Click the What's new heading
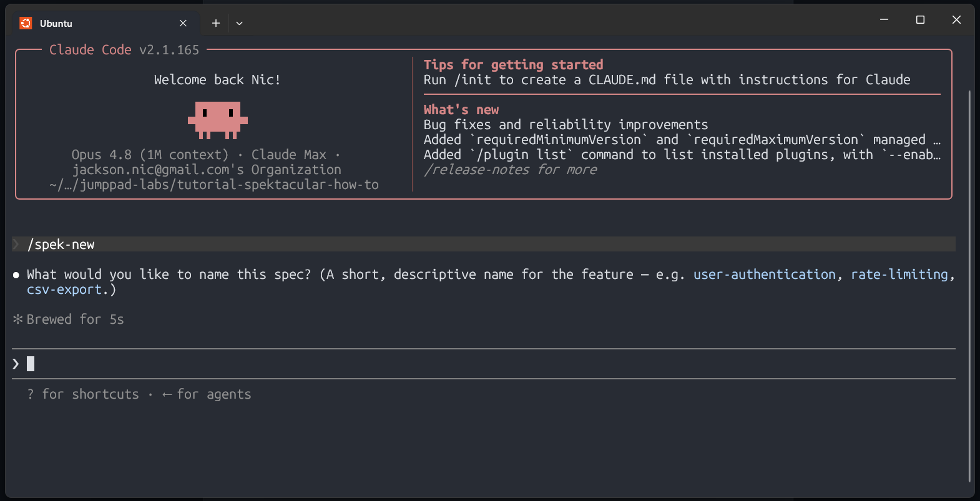 pos(461,110)
